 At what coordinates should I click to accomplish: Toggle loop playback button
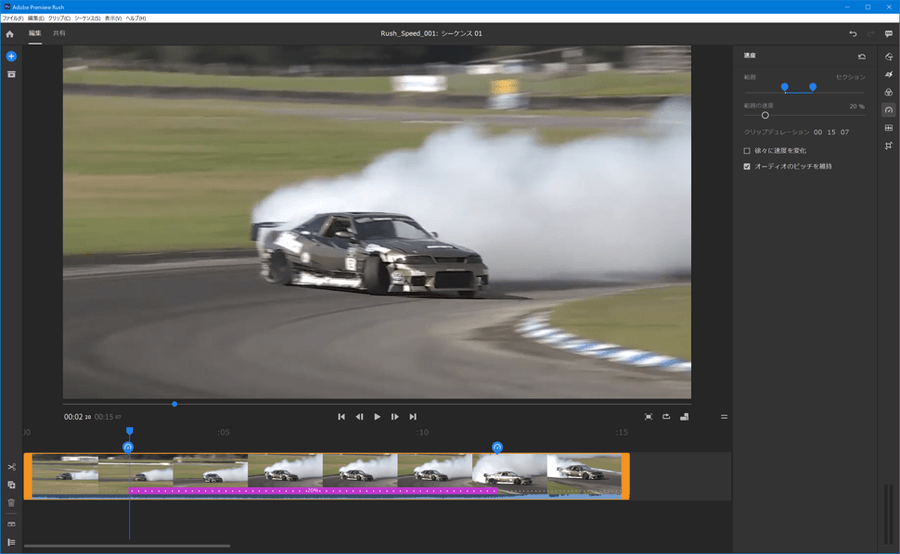tap(666, 416)
